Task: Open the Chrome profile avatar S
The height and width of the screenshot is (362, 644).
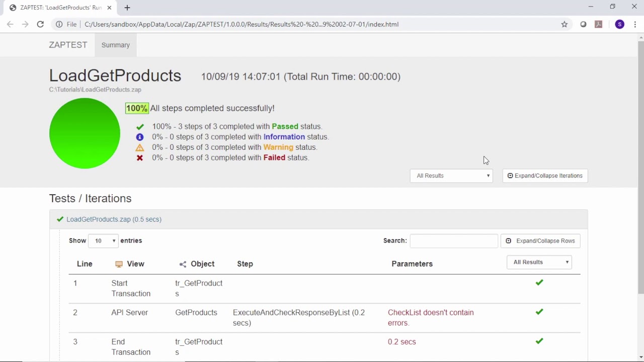Action: 620,24
